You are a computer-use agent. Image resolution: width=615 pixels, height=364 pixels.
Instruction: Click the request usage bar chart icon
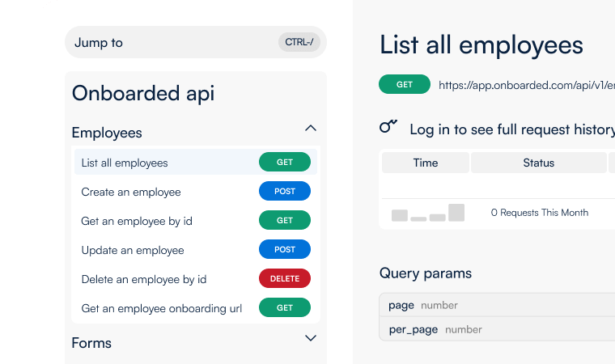coord(428,213)
